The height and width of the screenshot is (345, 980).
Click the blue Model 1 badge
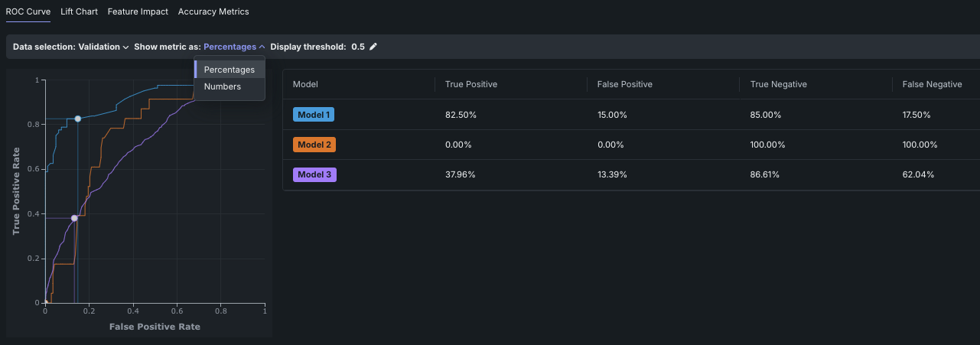314,115
